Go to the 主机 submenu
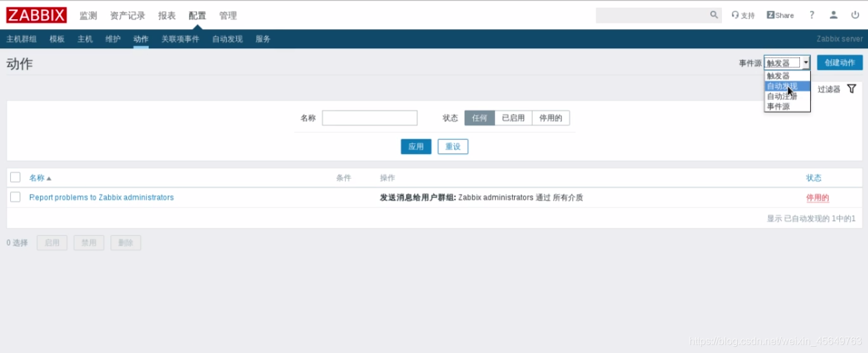 (x=85, y=39)
